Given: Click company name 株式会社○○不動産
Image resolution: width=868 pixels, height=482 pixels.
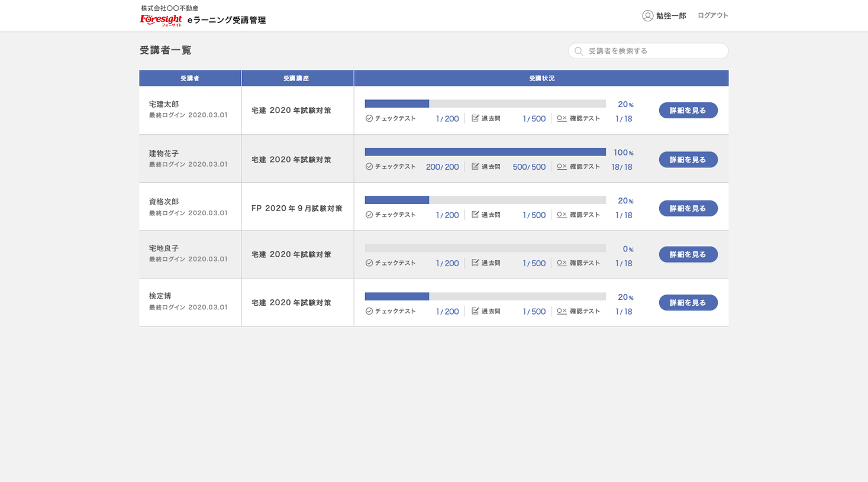Looking at the screenshot, I should point(170,8).
